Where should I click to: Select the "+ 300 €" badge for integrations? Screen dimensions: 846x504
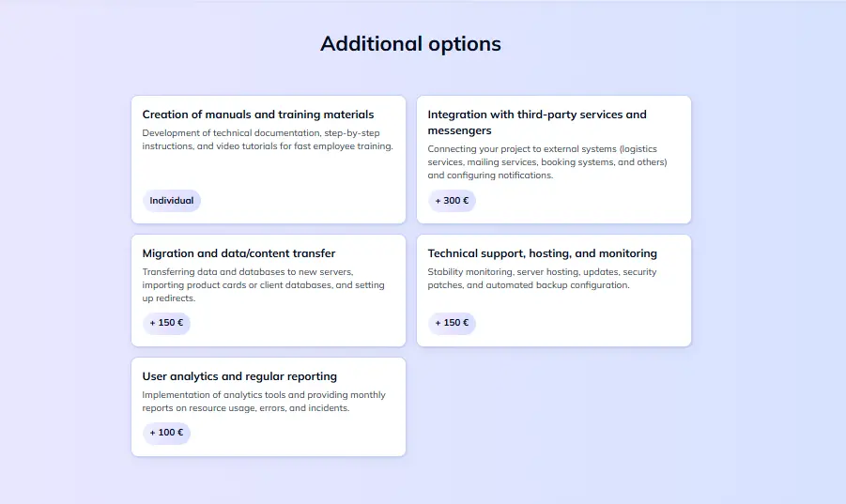pyautogui.click(x=453, y=201)
